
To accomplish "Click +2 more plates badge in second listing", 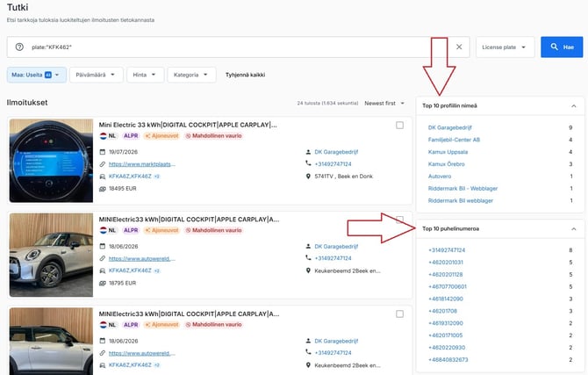I will coord(157,270).
